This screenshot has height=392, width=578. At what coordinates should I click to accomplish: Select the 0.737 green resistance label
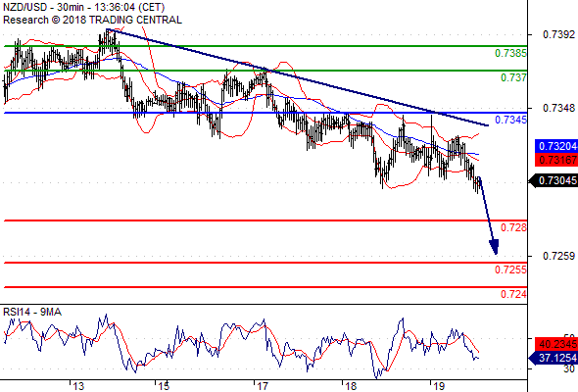point(513,77)
